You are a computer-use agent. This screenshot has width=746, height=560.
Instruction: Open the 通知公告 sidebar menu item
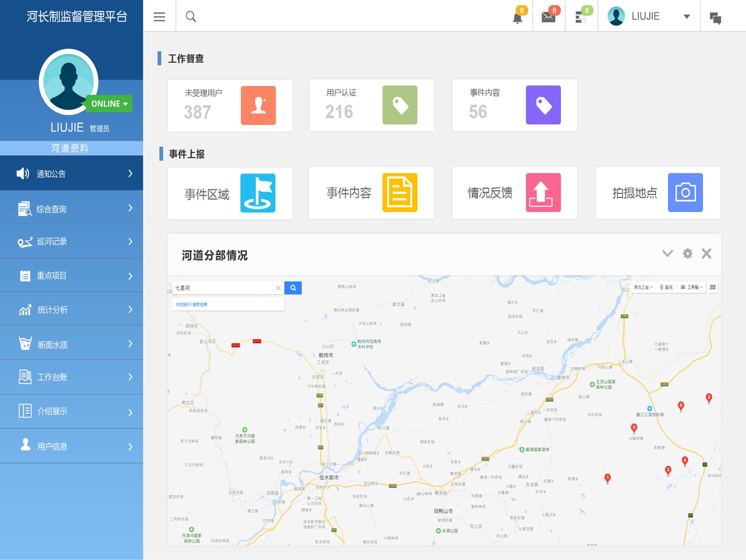tap(72, 174)
